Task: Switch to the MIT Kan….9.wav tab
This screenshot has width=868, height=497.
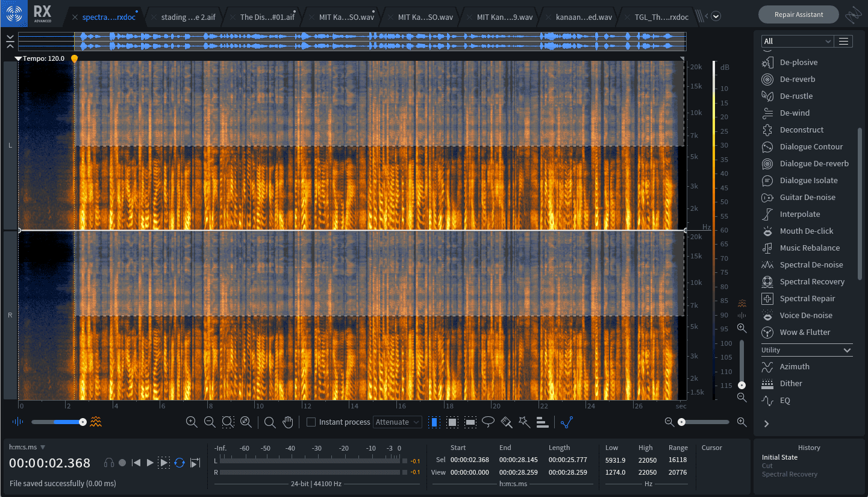Action: tap(504, 17)
